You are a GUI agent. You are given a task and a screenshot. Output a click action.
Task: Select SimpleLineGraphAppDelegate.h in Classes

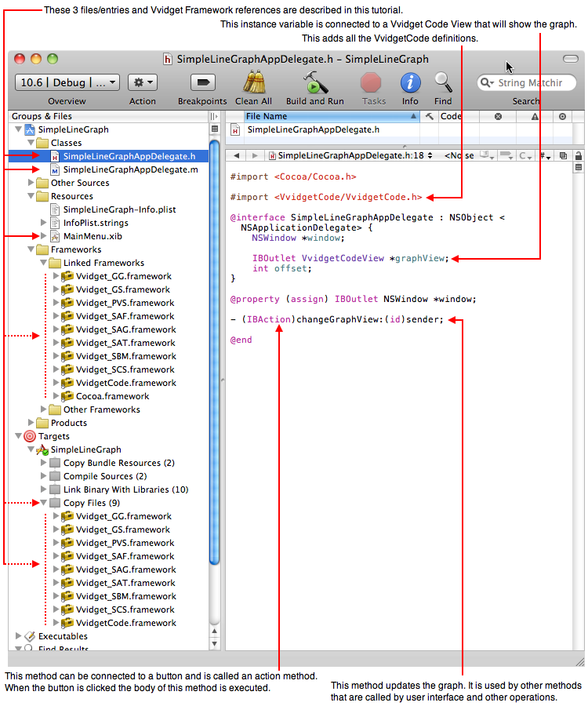click(129, 156)
